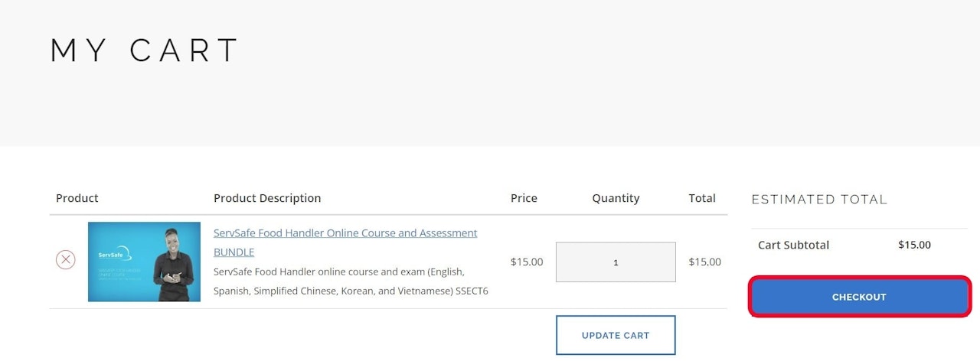This screenshot has height=361, width=980.
Task: Click the My Cart page heading
Action: click(x=145, y=50)
